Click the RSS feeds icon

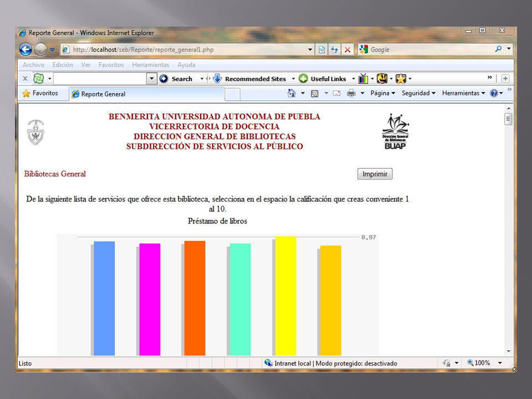pyautogui.click(x=315, y=93)
